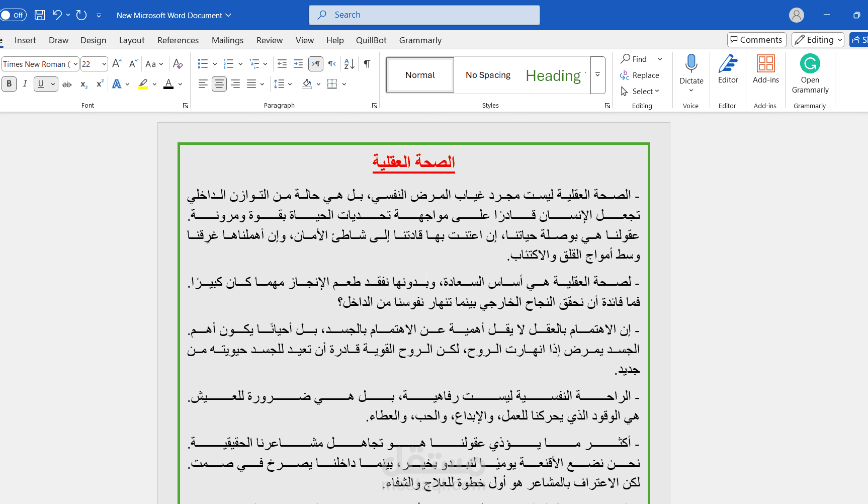This screenshot has width=868, height=504.
Task: Apply subscript formatting
Action: tap(84, 84)
